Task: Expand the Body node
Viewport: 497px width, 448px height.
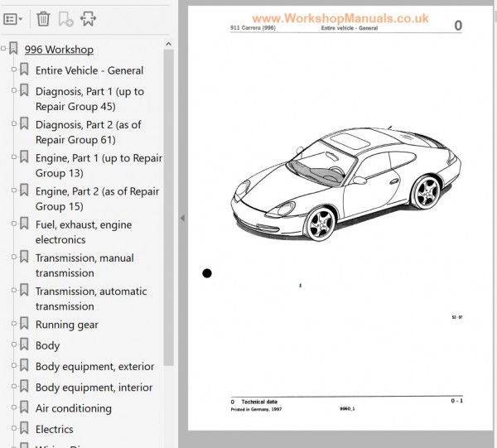Action: tap(14, 344)
